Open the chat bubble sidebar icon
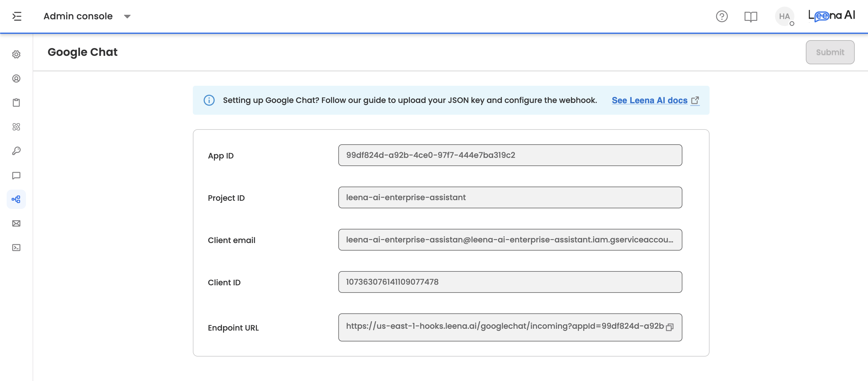868x381 pixels. pyautogui.click(x=16, y=175)
